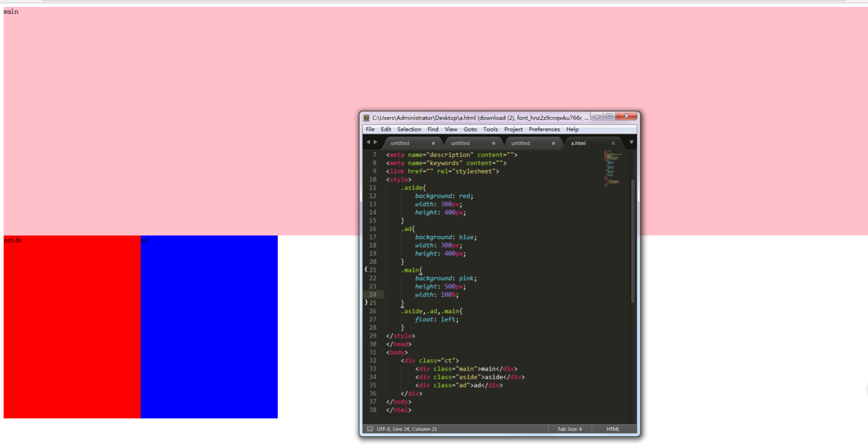
Task: Open the Preferences menu
Action: [544, 130]
